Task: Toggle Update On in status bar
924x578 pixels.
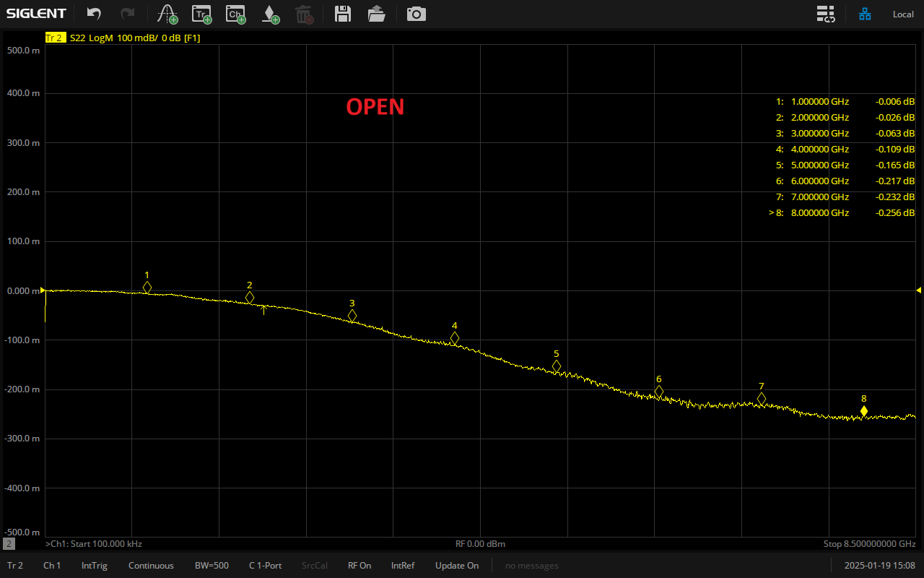Action: 456,566
